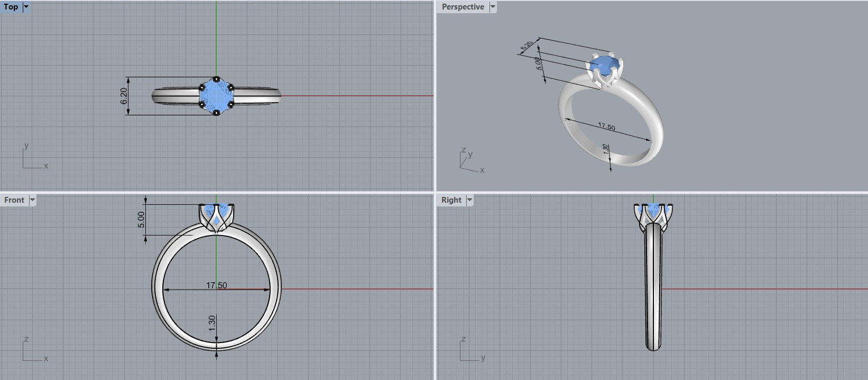Image resolution: width=868 pixels, height=380 pixels.
Task: Open the Front viewport dropdown arrow
Action: pyautogui.click(x=32, y=200)
